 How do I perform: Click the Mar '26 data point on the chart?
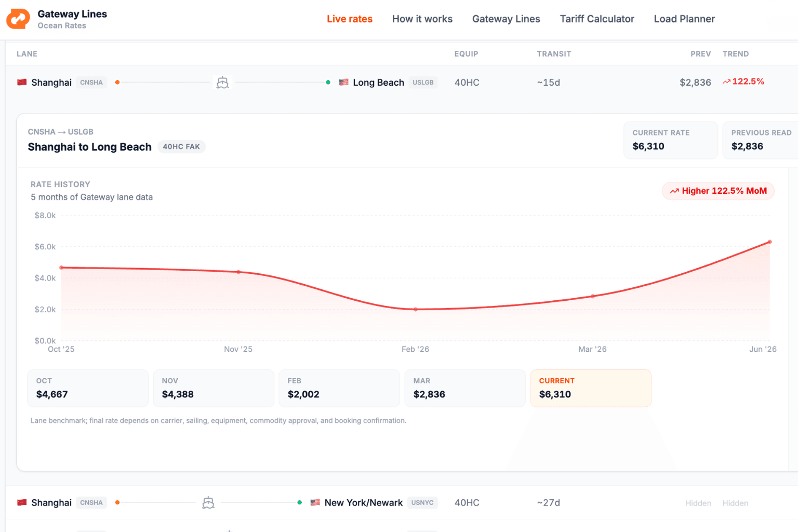click(593, 296)
